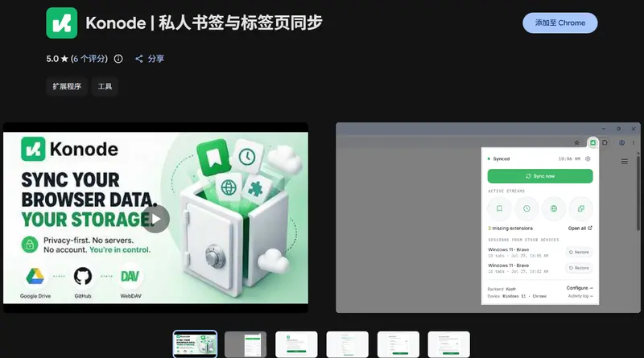Open the 6 个评分 ratings link
This screenshot has height=358, width=644.
pos(89,59)
